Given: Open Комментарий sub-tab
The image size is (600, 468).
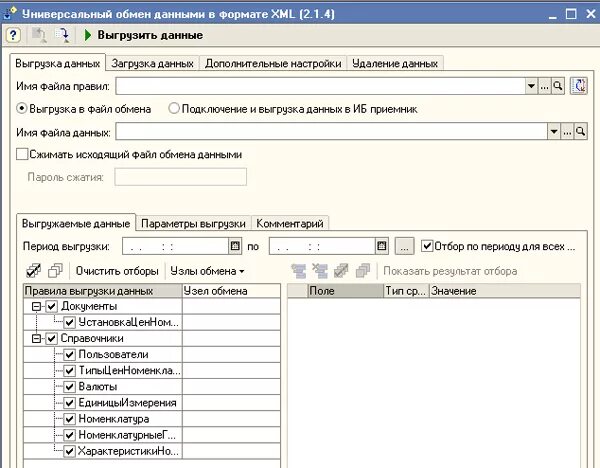Looking at the screenshot, I should (290, 223).
